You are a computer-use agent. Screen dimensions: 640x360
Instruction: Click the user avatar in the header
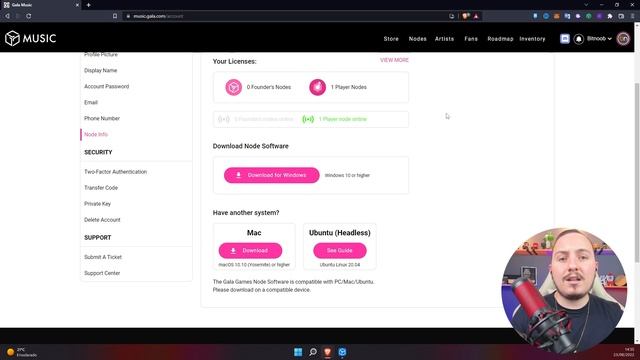click(x=623, y=39)
